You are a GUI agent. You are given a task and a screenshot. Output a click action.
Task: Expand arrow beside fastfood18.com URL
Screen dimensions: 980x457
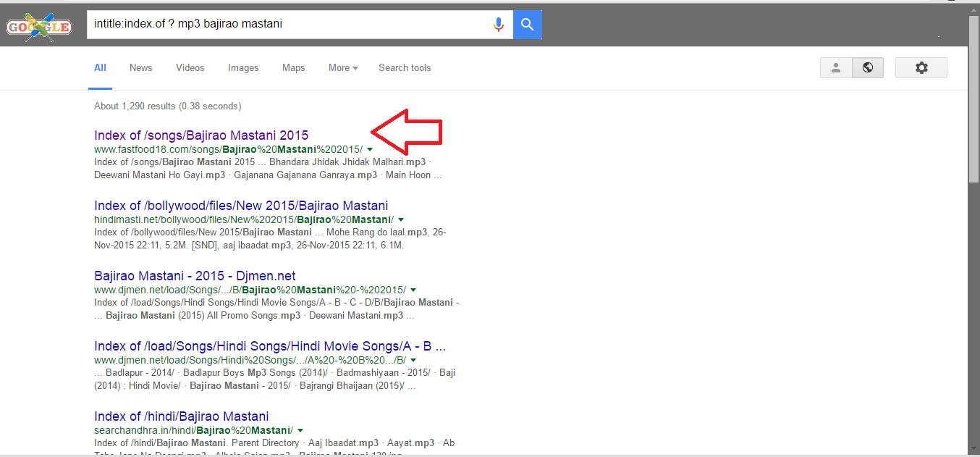[x=370, y=149]
